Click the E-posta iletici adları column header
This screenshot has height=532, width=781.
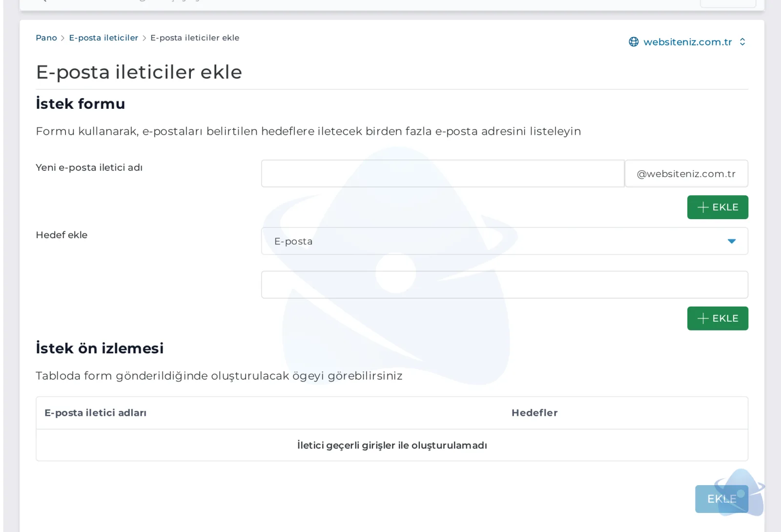pos(96,413)
